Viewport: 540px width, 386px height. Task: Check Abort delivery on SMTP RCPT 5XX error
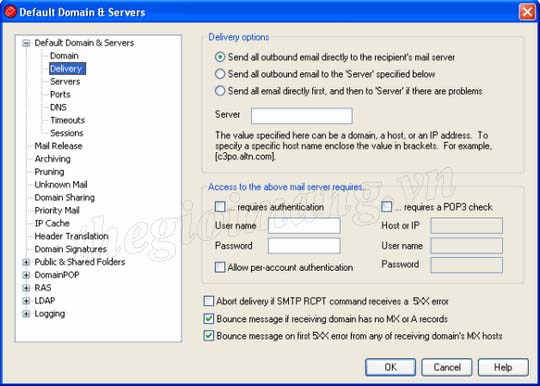(x=209, y=301)
